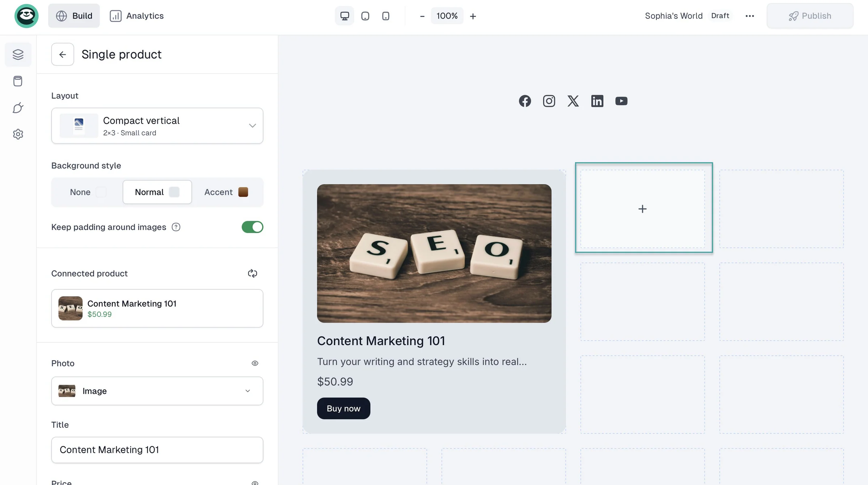Click the Content Marketing 101 card heading
Image resolution: width=868 pixels, height=485 pixels.
point(381,341)
